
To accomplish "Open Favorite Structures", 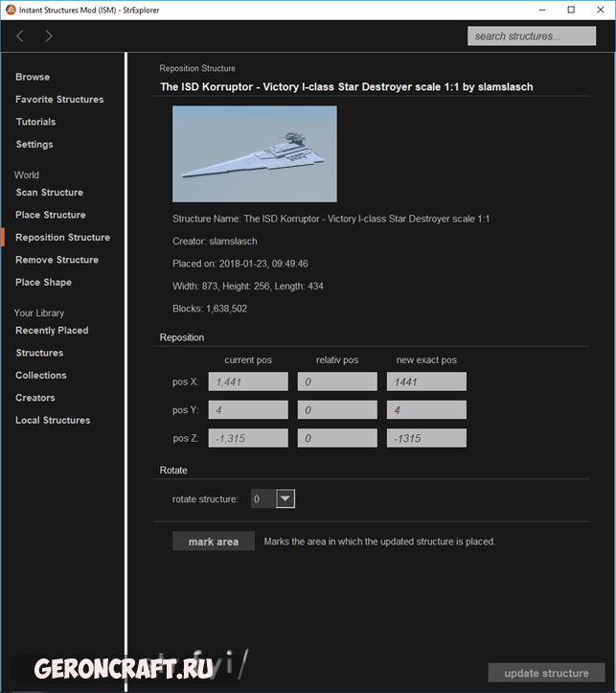I will pyautogui.click(x=59, y=100).
